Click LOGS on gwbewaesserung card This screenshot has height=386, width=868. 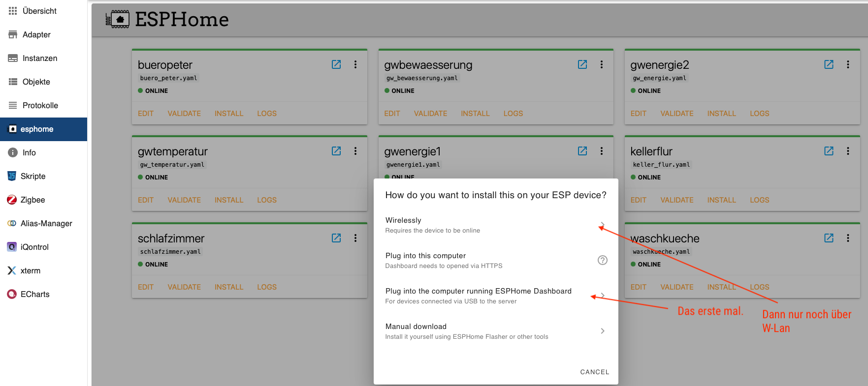(513, 114)
